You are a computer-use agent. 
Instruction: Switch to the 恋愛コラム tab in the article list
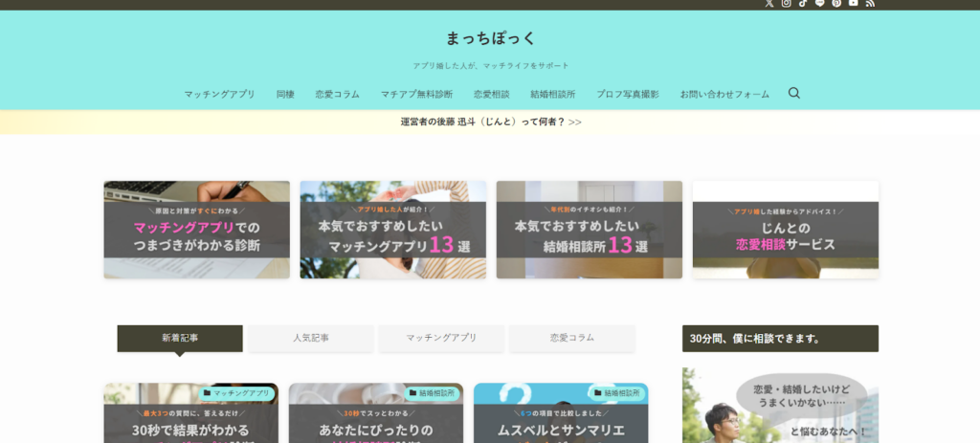click(571, 338)
